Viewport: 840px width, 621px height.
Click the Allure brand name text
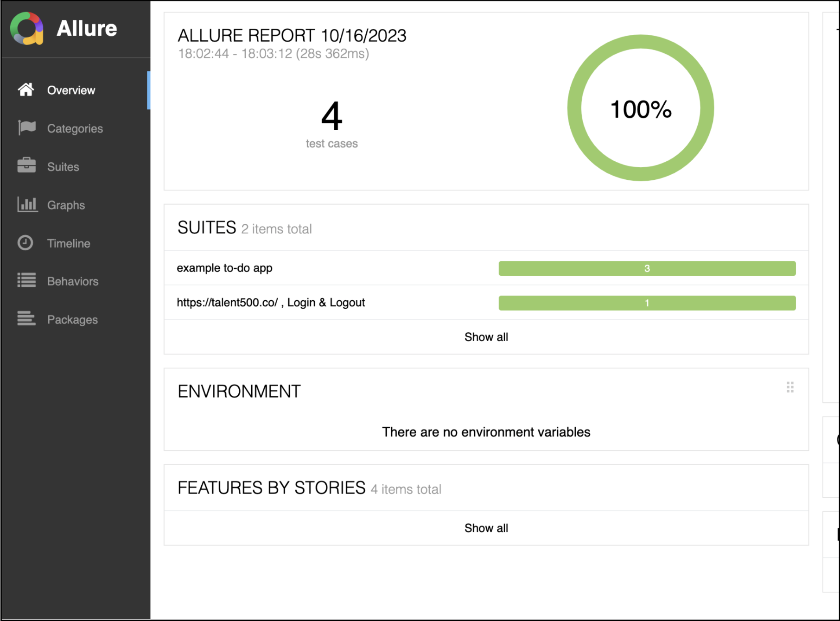[87, 29]
